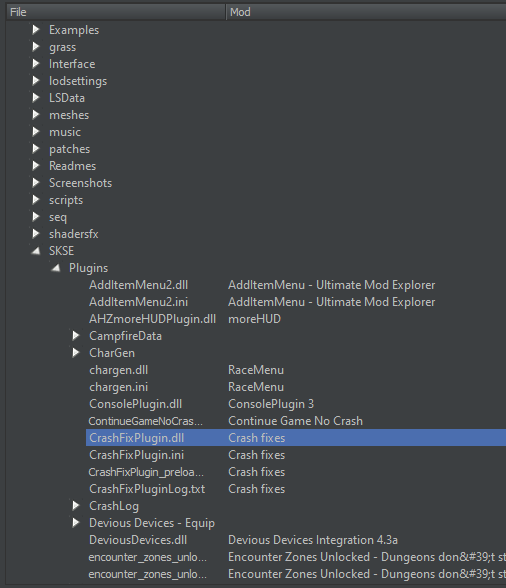Select ConsolePlugin.dll file
Viewport: 506px width, 588px height.
[x=135, y=404]
